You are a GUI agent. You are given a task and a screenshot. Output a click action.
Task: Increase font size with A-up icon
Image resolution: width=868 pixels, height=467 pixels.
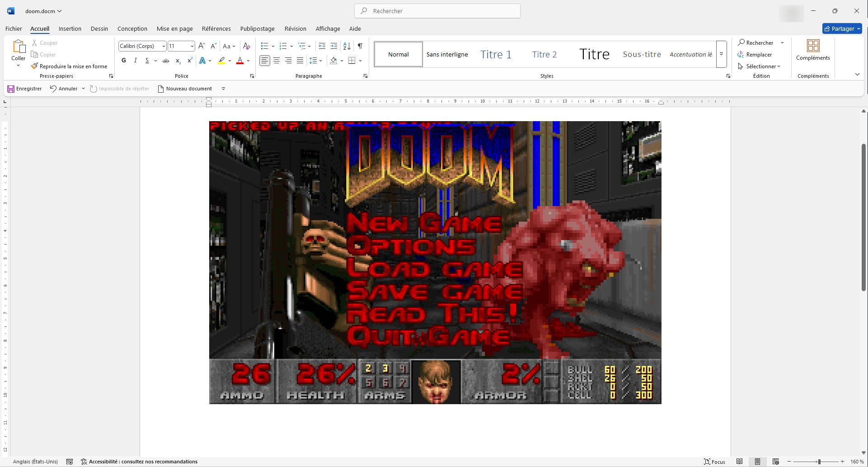coord(202,46)
